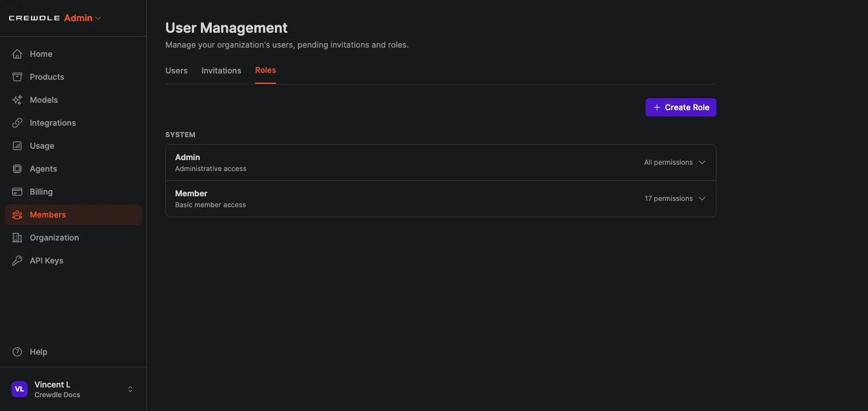Go to the Usage page
Viewport: 868px width, 411px height.
click(x=73, y=146)
